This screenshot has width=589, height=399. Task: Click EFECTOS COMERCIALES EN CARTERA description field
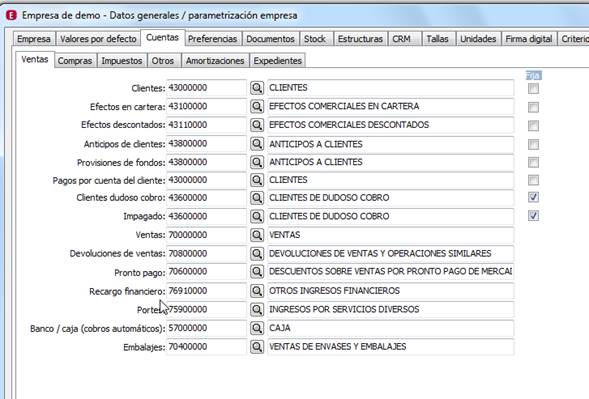[x=390, y=107]
